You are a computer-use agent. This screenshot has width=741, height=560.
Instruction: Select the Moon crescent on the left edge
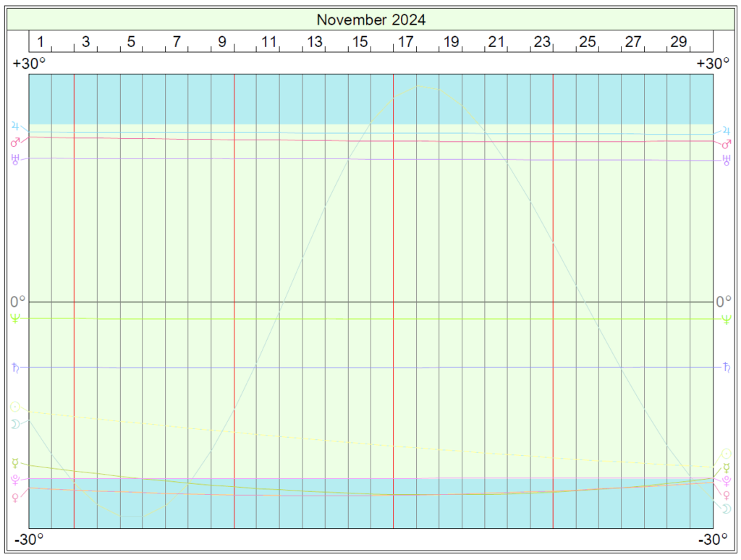pos(15,424)
